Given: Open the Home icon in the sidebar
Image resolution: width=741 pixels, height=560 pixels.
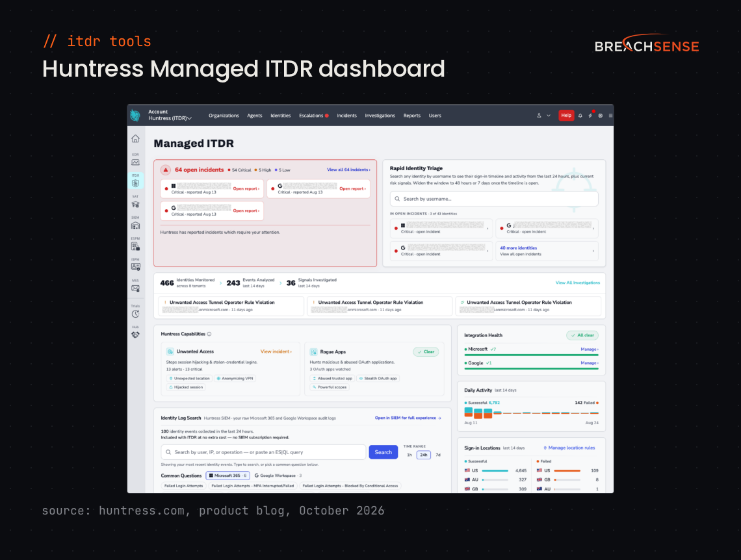Looking at the screenshot, I should [x=136, y=138].
